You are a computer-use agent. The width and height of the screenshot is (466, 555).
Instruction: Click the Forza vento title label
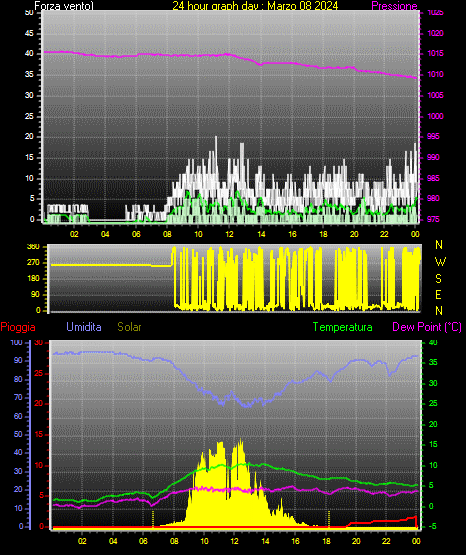(x=64, y=6)
